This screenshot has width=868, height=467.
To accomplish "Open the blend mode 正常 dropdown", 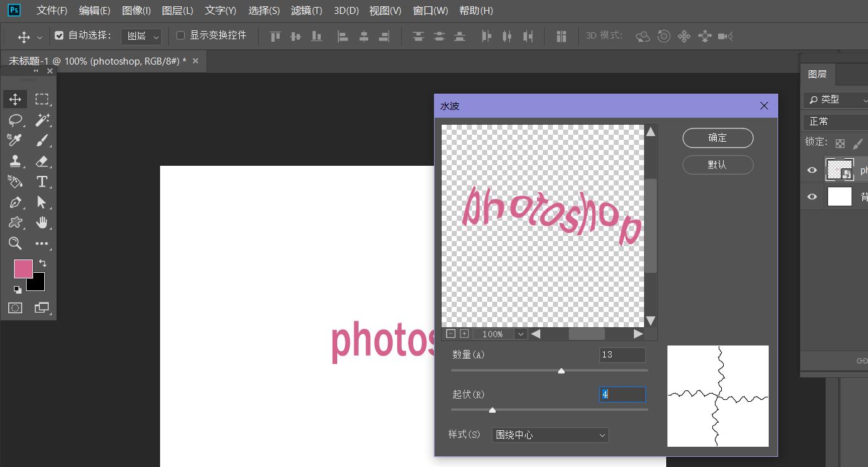I will pyautogui.click(x=836, y=121).
